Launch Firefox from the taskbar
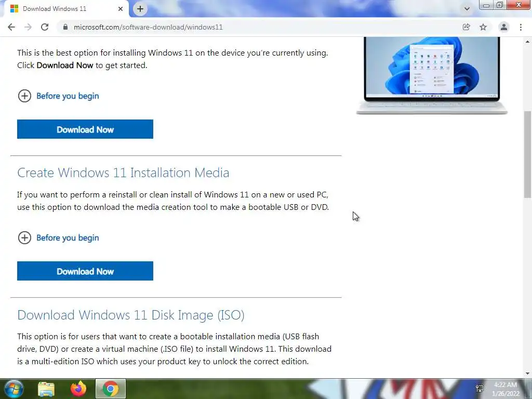 pyautogui.click(x=78, y=389)
